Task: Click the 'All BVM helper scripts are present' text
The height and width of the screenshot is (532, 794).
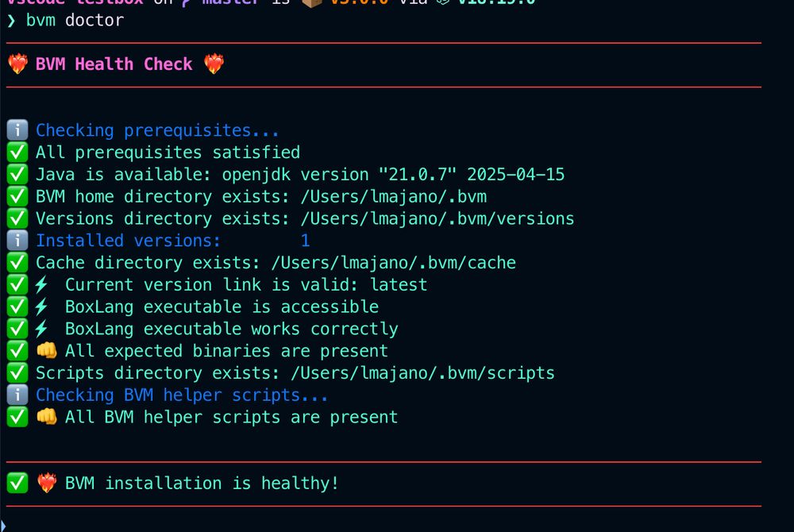Action: [231, 417]
